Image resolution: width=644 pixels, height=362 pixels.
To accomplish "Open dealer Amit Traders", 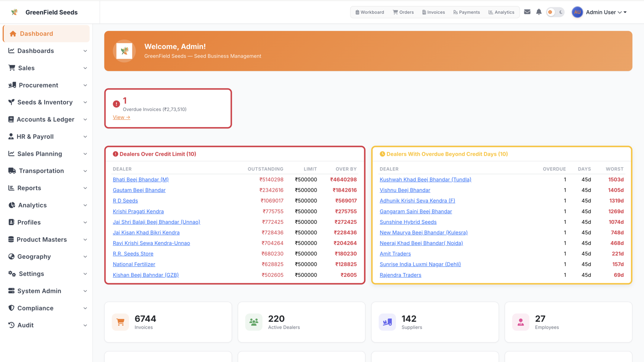I will coord(395,254).
